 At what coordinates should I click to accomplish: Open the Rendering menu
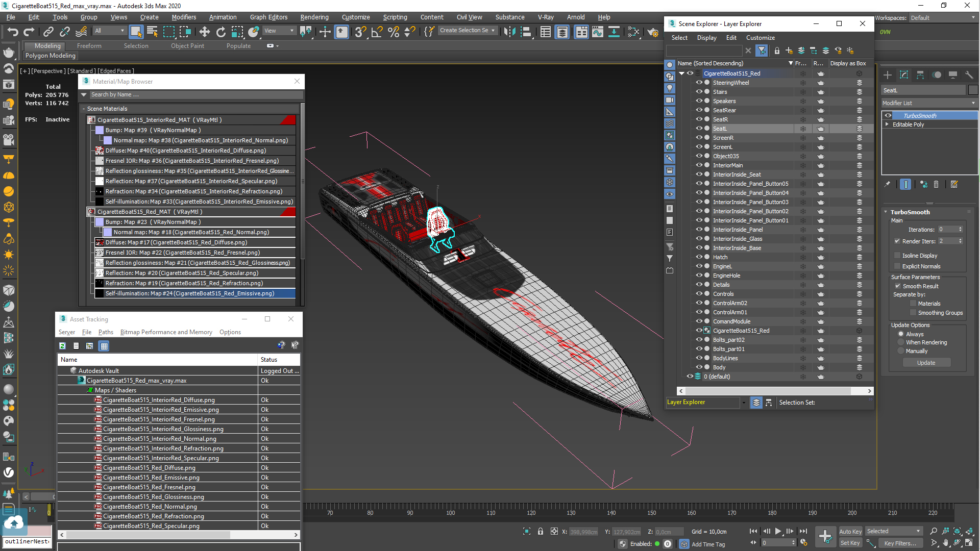click(314, 17)
